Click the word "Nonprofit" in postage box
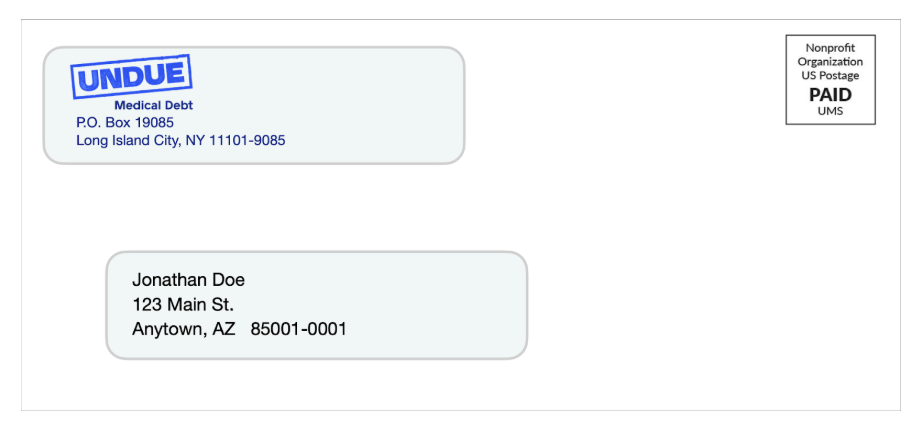The height and width of the screenshot is (430, 920). tap(830, 48)
